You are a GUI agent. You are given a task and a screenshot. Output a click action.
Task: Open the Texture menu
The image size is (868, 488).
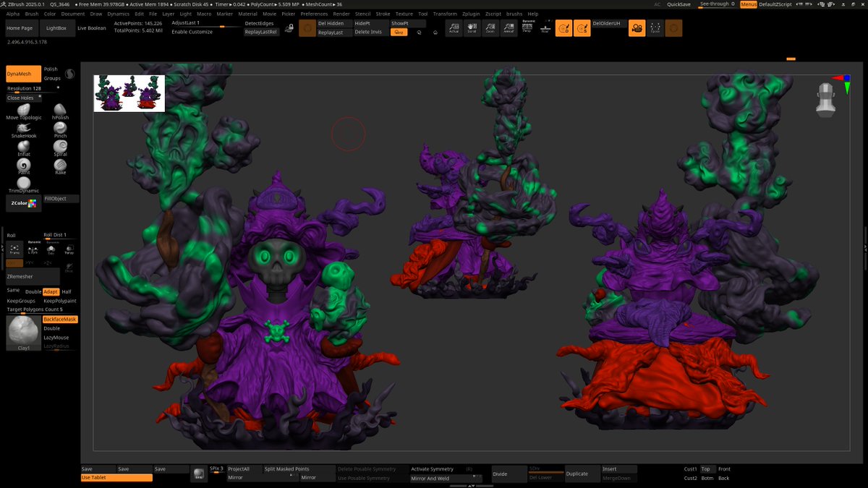tap(404, 14)
